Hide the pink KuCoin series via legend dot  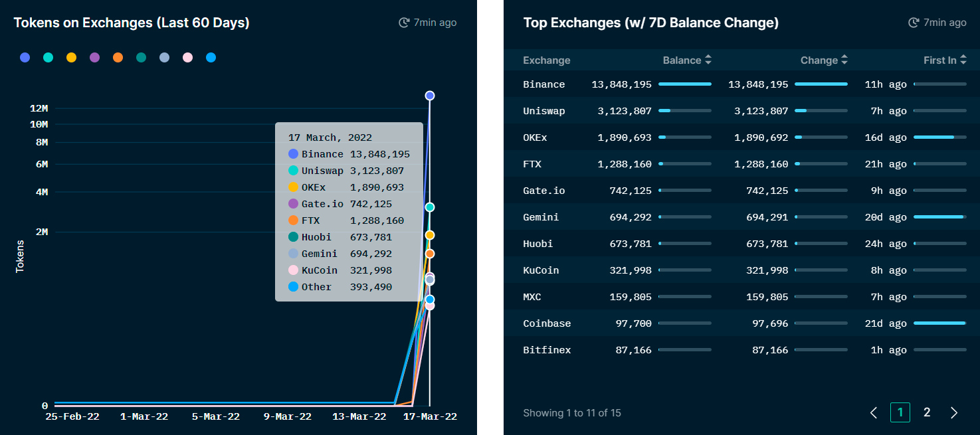[x=187, y=58]
